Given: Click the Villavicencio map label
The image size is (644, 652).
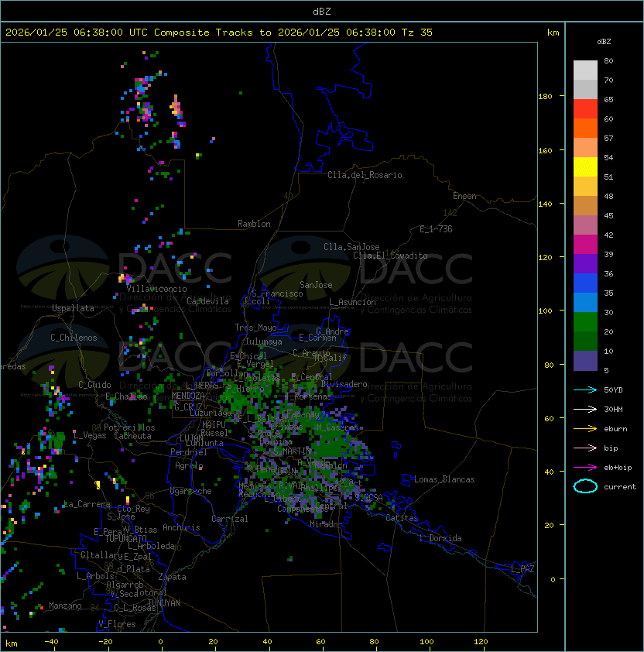Looking at the screenshot, I should tap(156, 289).
